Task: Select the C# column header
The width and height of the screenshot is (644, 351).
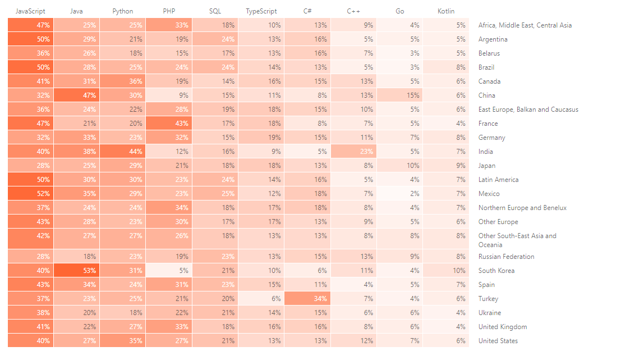Action: 307,11
